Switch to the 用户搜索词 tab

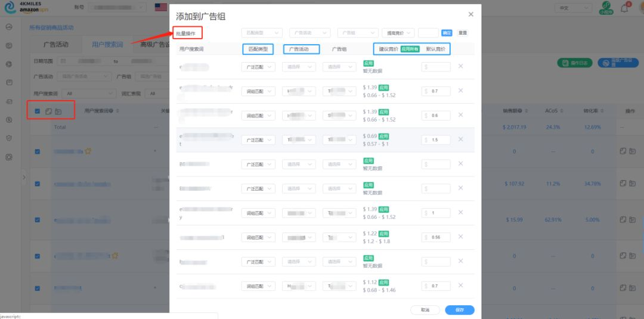107,44
